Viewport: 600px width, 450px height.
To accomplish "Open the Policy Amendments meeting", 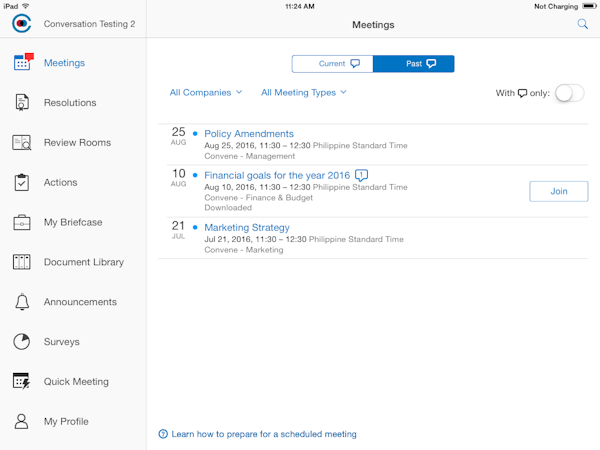I will pyautogui.click(x=249, y=134).
